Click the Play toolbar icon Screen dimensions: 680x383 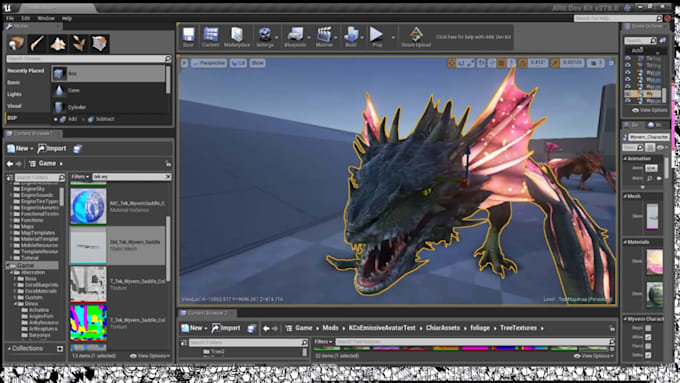(x=377, y=36)
